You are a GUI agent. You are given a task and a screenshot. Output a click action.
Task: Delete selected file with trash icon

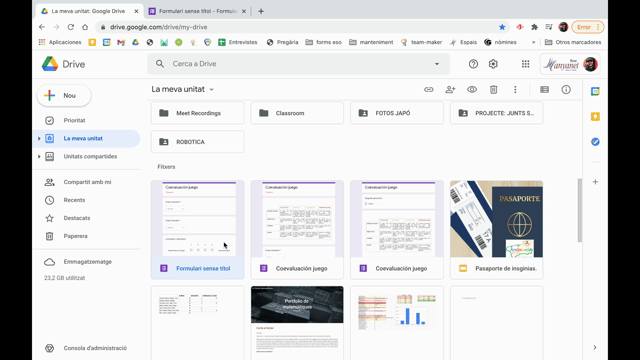click(493, 89)
